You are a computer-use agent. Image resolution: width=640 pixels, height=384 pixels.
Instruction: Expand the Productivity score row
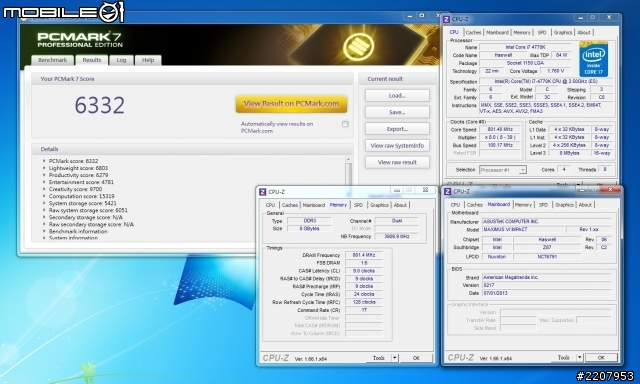coord(44,175)
